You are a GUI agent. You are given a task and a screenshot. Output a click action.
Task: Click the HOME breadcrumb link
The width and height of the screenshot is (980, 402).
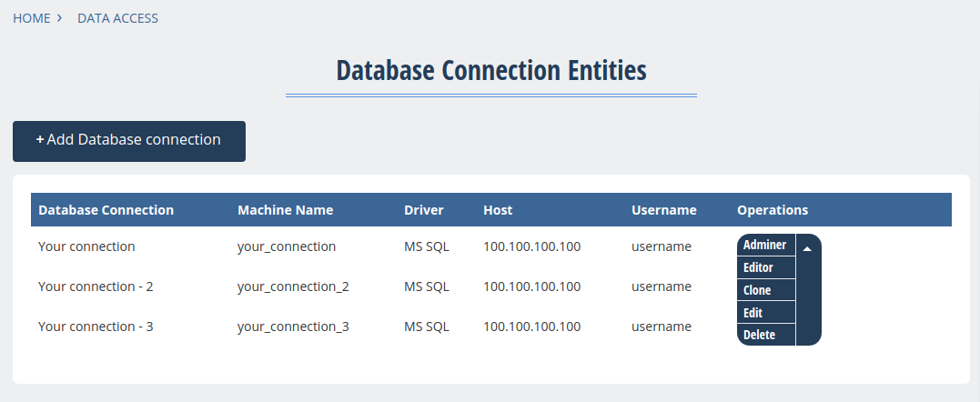(32, 18)
